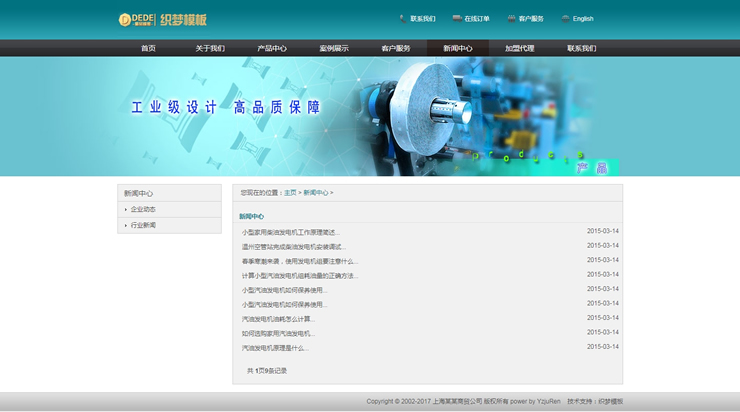The height and width of the screenshot is (412, 740).
Task: Click the 在线订单 order icon
Action: (457, 18)
